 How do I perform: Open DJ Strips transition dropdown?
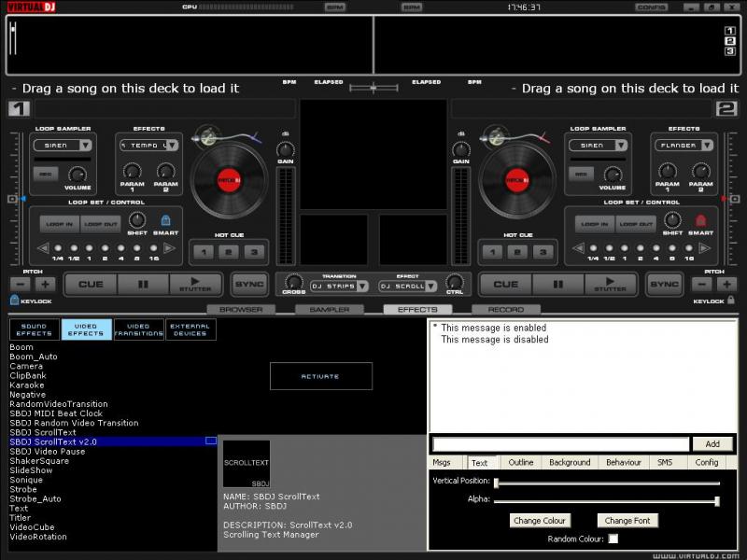click(x=362, y=287)
